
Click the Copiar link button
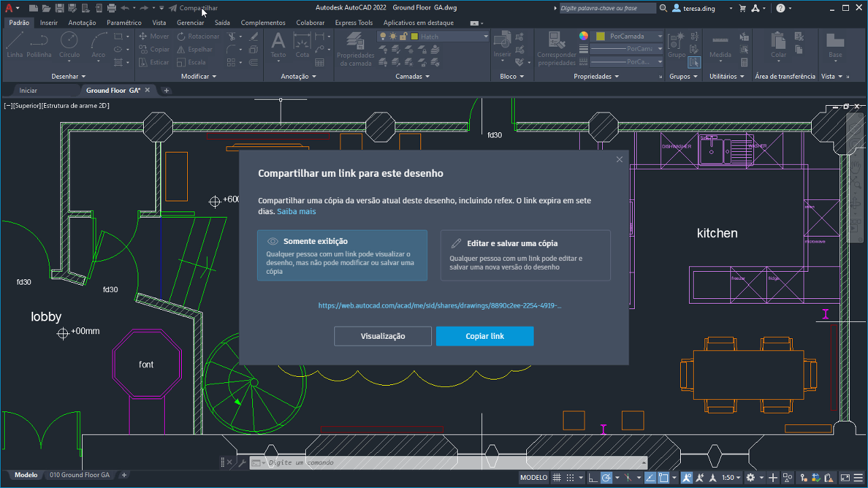pos(484,335)
